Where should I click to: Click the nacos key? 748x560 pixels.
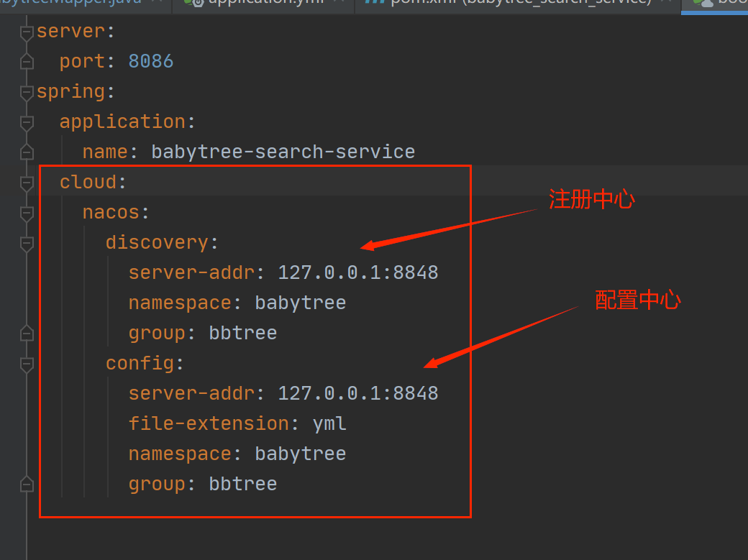(111, 212)
